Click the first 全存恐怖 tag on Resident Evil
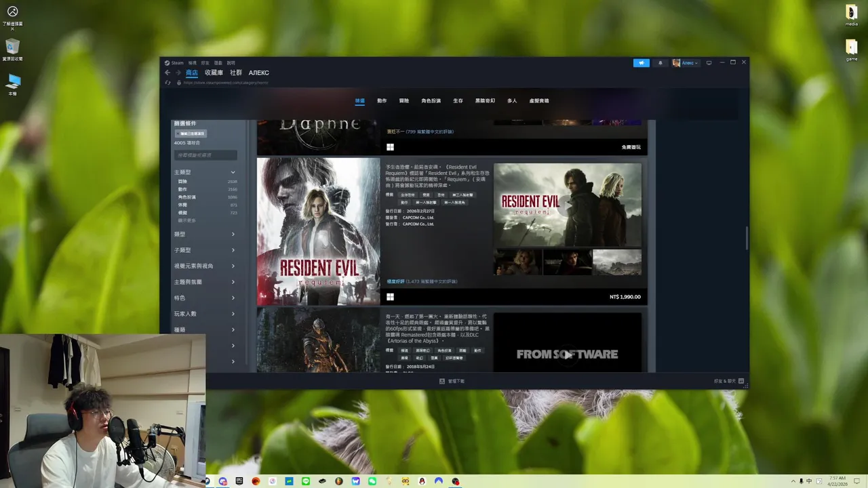 408,195
